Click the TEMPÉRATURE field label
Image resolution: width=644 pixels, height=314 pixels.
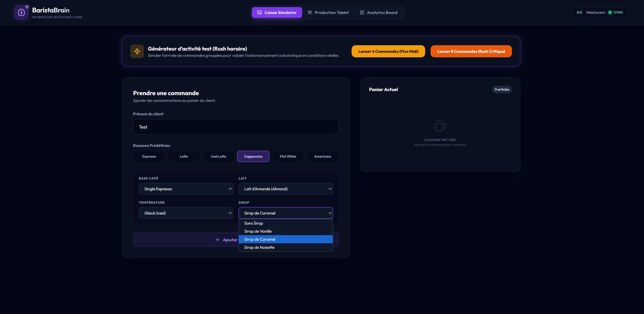click(152, 203)
